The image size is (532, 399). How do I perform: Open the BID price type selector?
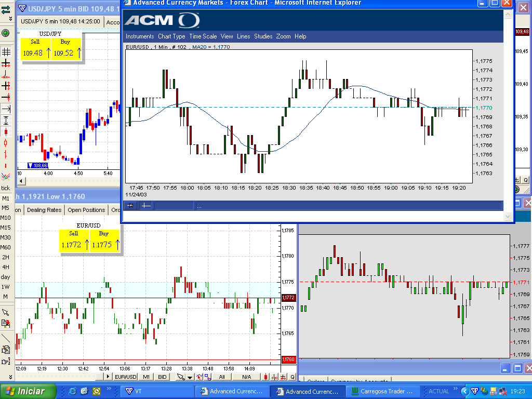[x=163, y=377]
